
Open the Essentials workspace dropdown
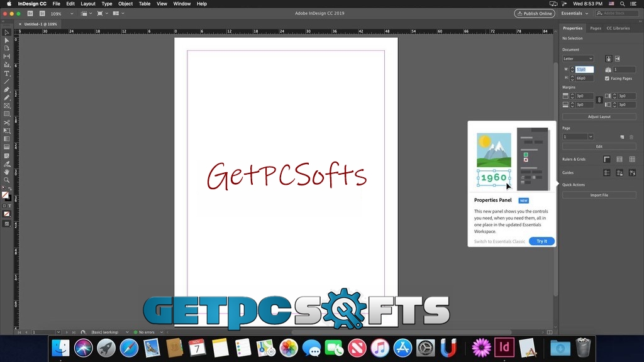pyautogui.click(x=575, y=14)
